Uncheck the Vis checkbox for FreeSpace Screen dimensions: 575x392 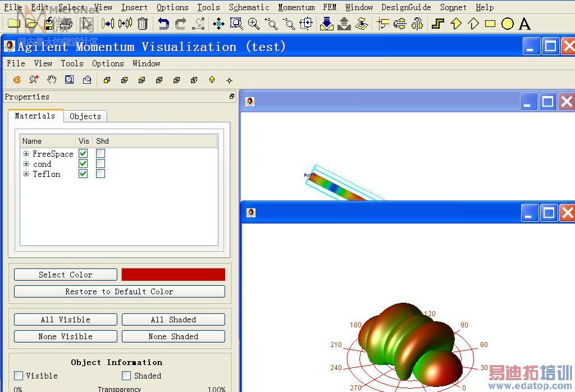pyautogui.click(x=83, y=153)
